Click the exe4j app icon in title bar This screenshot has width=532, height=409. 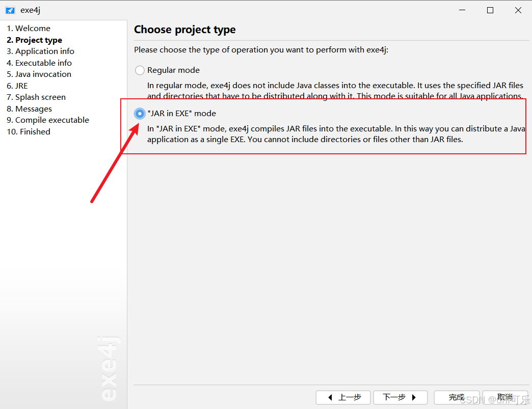[10, 10]
